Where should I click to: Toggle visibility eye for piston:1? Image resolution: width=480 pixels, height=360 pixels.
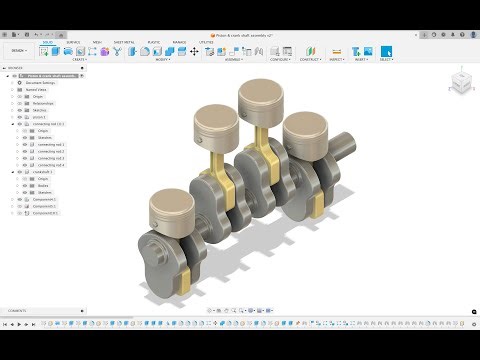point(20,117)
